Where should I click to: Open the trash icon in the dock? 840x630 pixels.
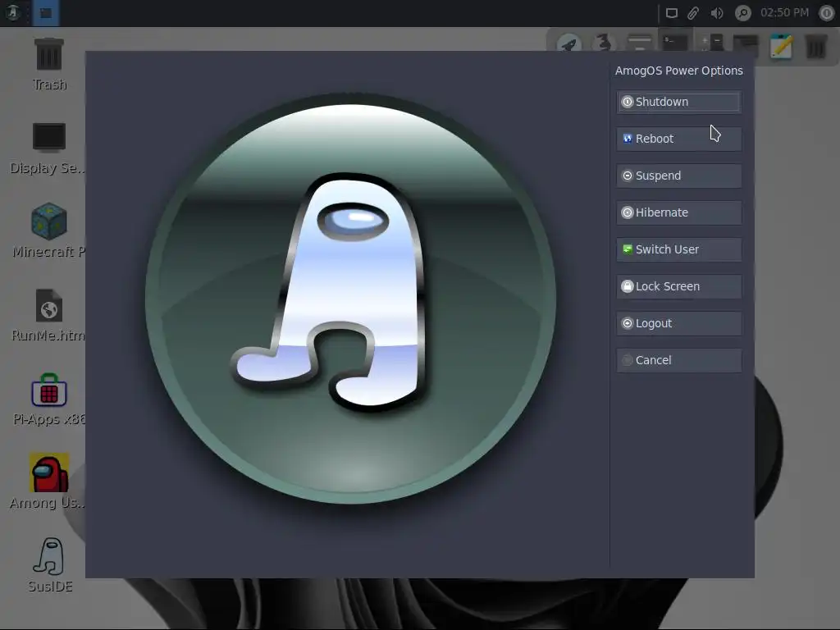(x=816, y=47)
